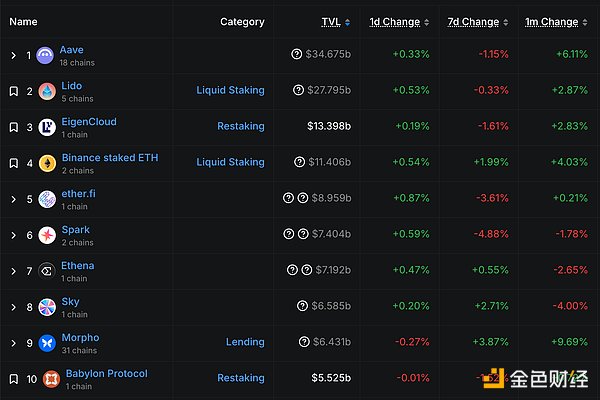Screen dimensions: 600x400
Task: Open the Ethena protocol link
Action: pyautogui.click(x=77, y=266)
